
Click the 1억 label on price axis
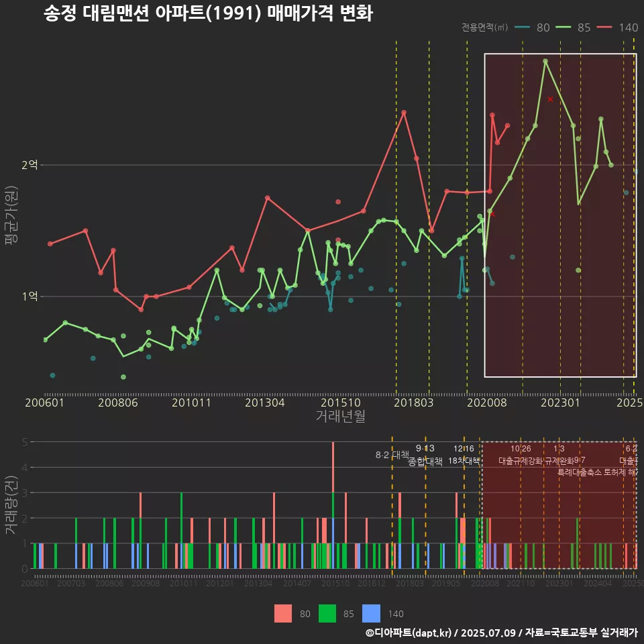coord(30,296)
